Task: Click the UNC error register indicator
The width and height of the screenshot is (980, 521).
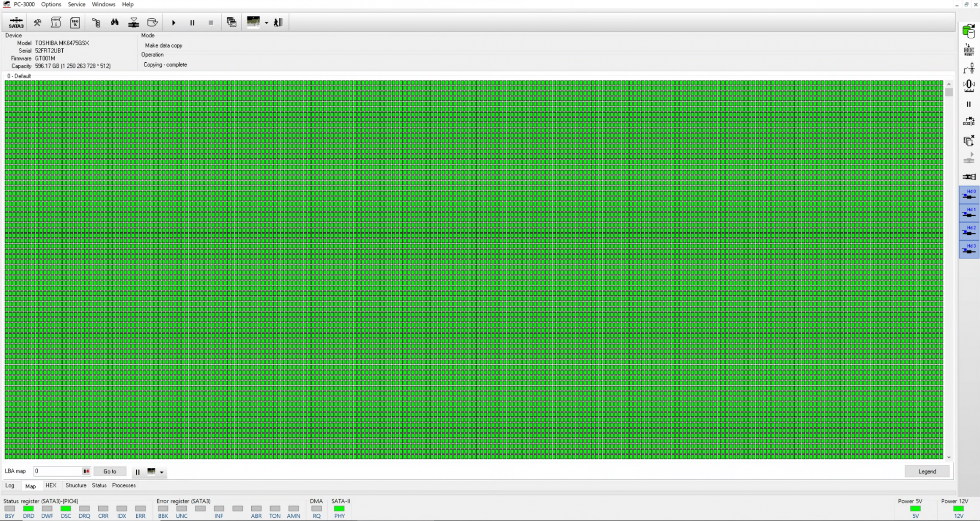Action: pos(182,509)
